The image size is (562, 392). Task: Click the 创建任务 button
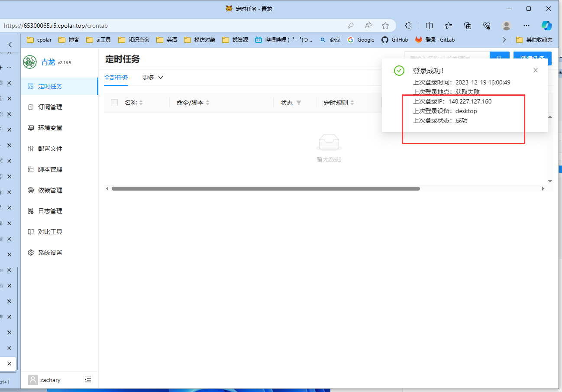click(x=533, y=59)
